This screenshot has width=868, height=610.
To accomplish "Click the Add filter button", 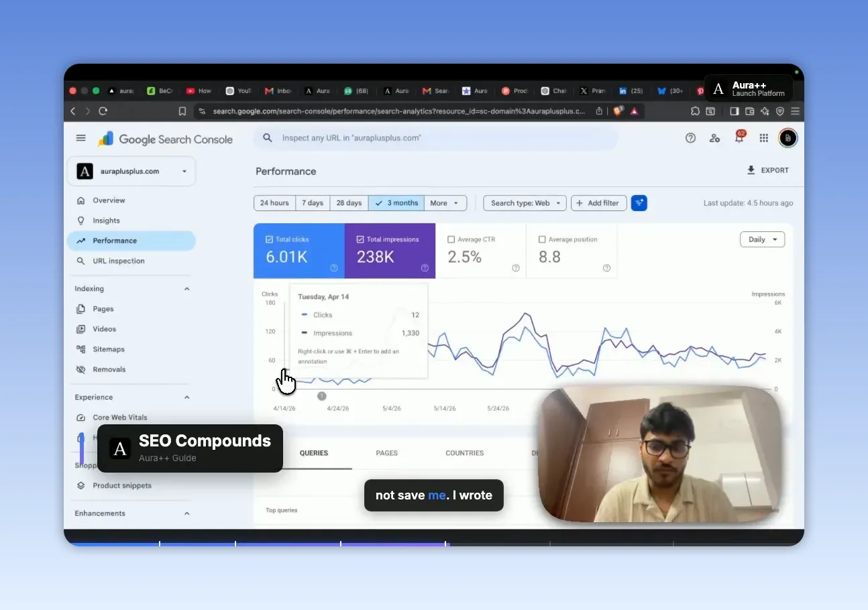I will (x=599, y=203).
